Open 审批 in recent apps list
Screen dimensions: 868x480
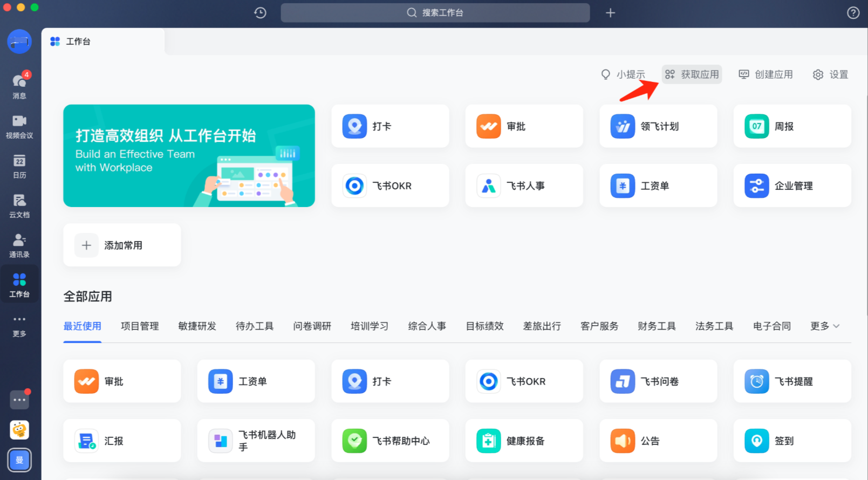(122, 381)
